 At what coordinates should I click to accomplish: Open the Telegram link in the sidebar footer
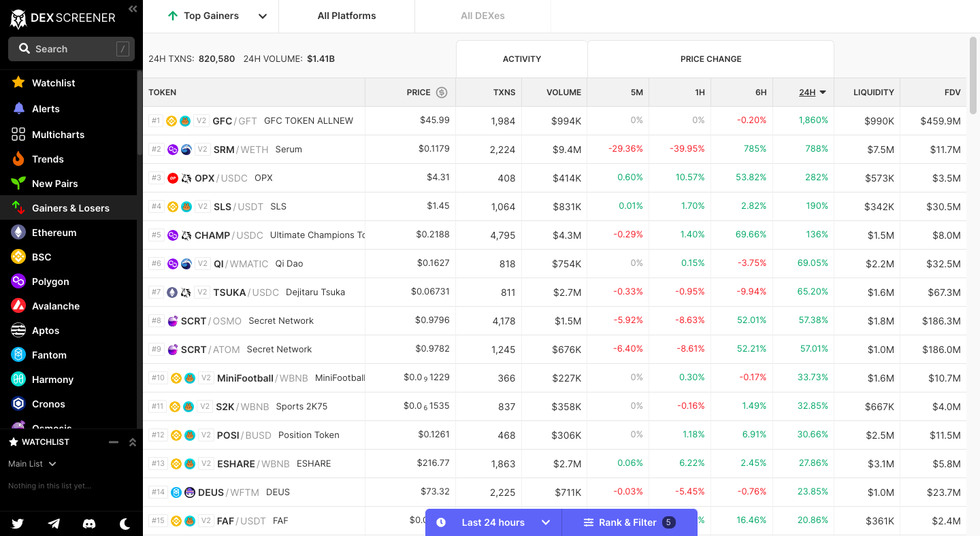pyautogui.click(x=54, y=523)
